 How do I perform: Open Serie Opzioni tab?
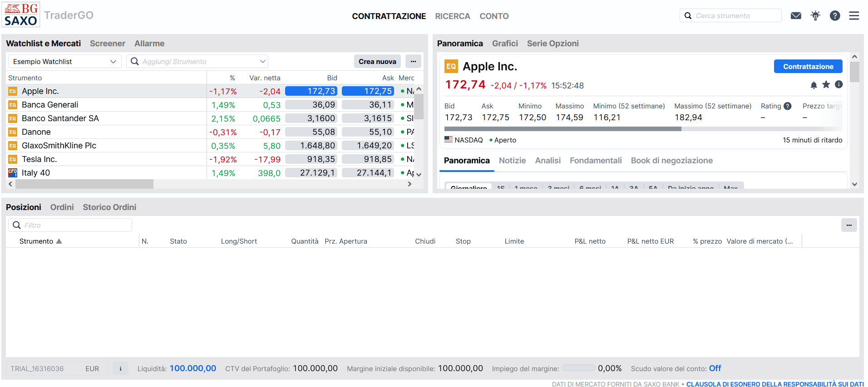click(x=553, y=44)
